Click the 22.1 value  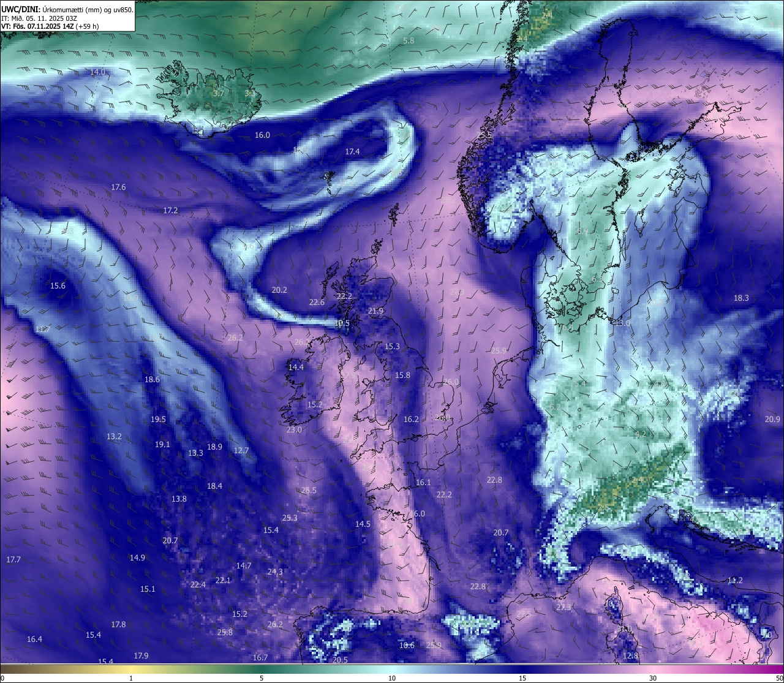point(223,581)
